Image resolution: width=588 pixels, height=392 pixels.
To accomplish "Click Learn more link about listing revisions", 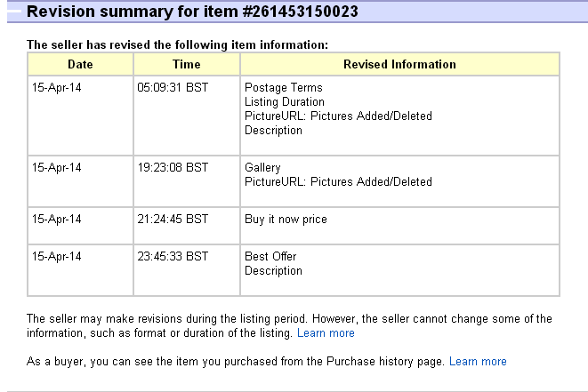I will click(326, 333).
